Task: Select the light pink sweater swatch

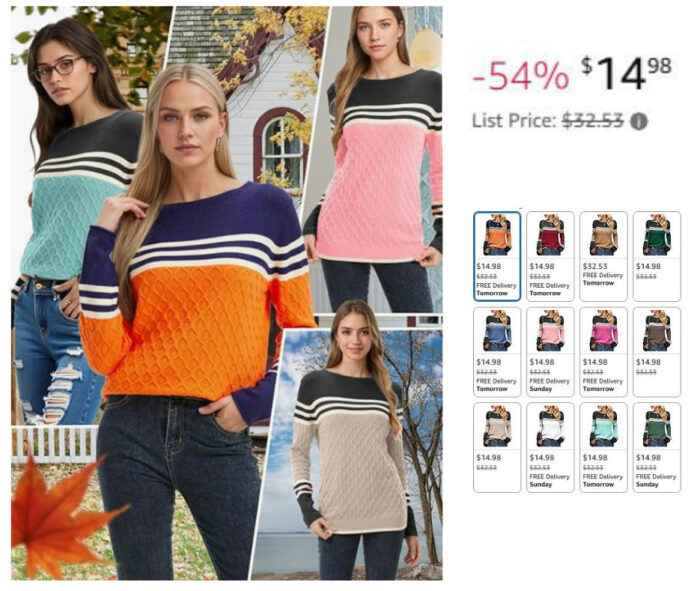Action: tap(550, 352)
